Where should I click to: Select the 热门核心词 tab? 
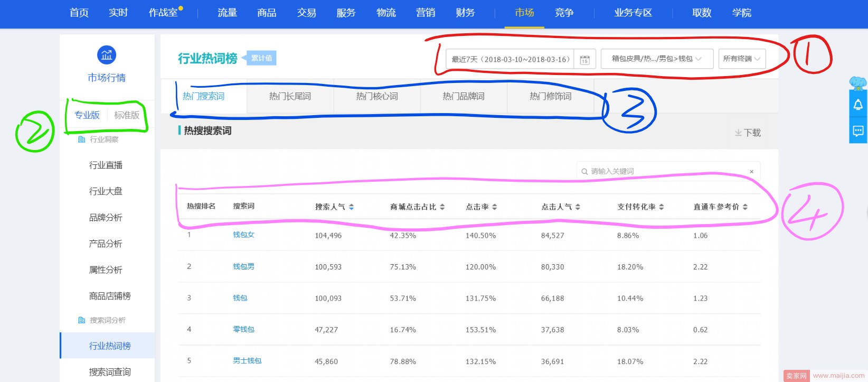pyautogui.click(x=377, y=96)
